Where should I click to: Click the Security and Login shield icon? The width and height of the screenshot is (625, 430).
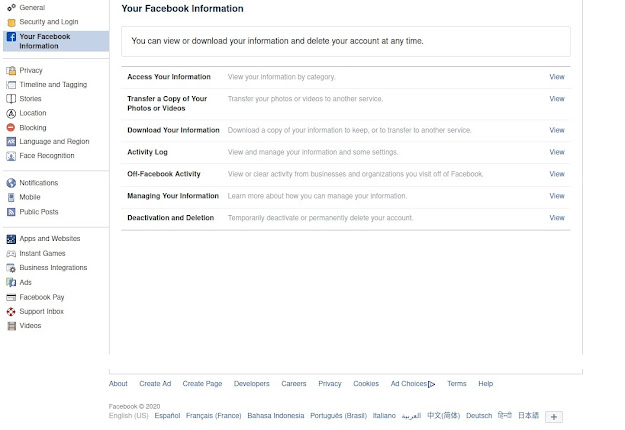pos(11,21)
